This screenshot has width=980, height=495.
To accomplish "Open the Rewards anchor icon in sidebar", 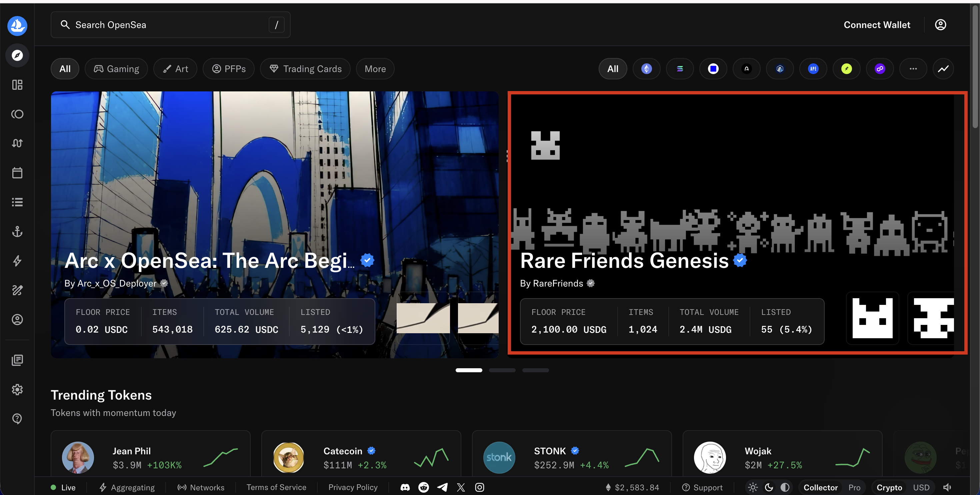I will (17, 231).
